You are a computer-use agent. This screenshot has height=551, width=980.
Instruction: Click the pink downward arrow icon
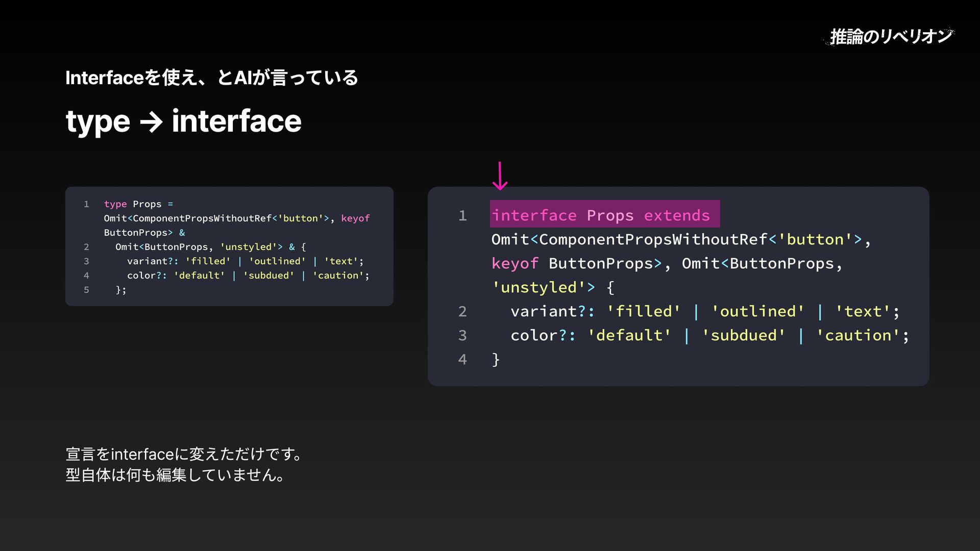pos(500,176)
